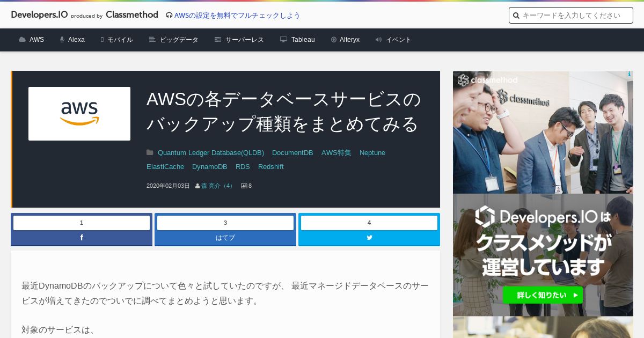Viewport: 644px width, 338px height.
Task: Click the headset icon before AWS設定 link
Action: [169, 16]
